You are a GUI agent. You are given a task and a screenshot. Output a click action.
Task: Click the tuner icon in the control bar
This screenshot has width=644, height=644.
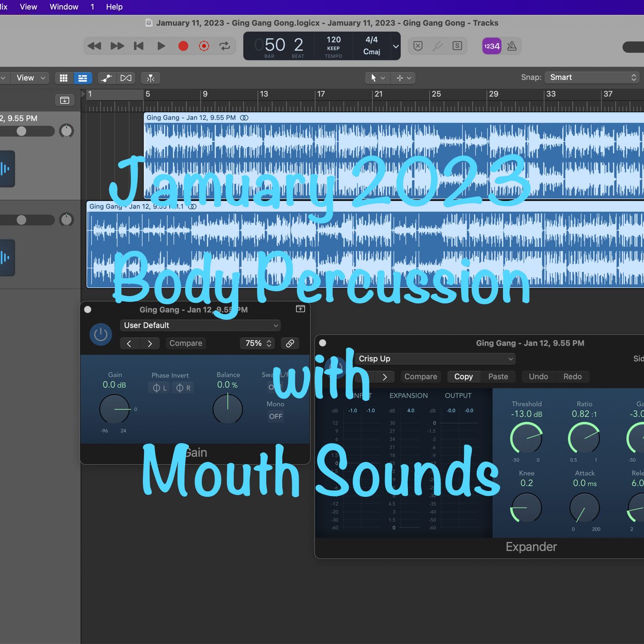point(437,46)
